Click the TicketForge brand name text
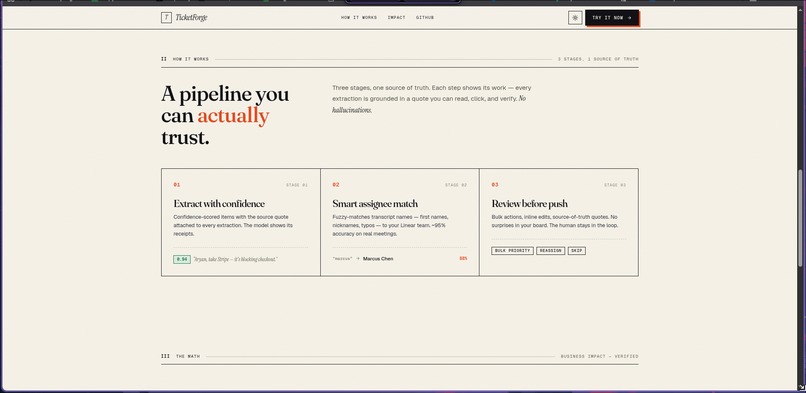The image size is (806, 393). pyautogui.click(x=191, y=17)
